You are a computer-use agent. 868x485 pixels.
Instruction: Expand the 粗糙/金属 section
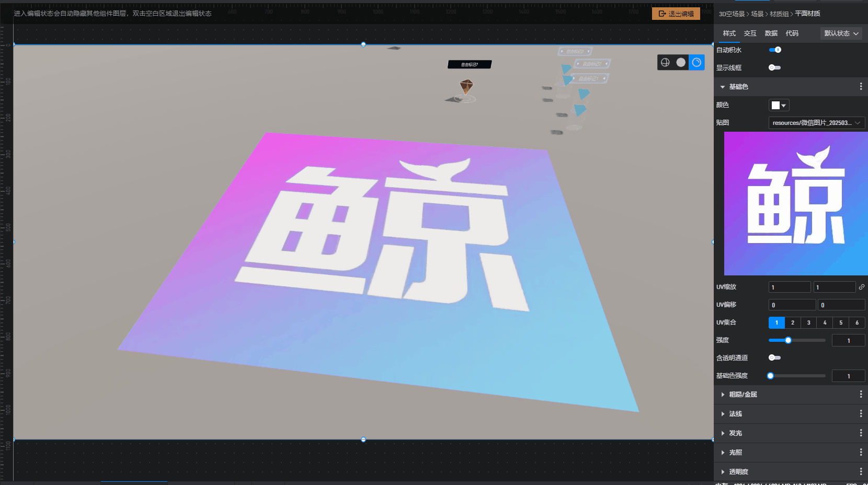[x=723, y=395]
